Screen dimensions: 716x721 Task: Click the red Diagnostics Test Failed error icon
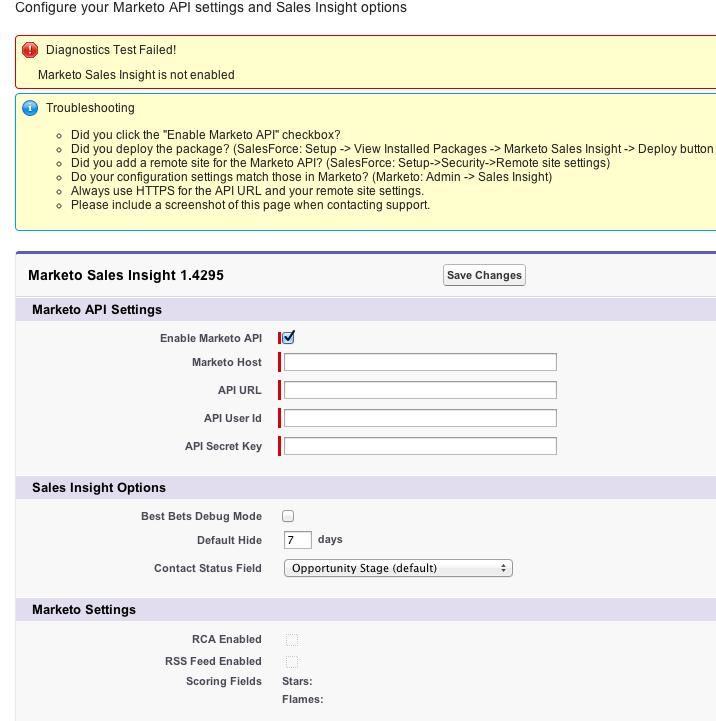point(30,50)
